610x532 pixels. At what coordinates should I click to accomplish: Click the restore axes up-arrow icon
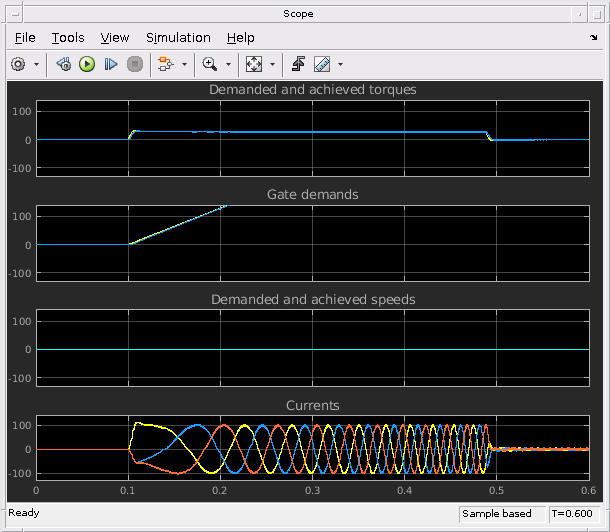point(298,64)
